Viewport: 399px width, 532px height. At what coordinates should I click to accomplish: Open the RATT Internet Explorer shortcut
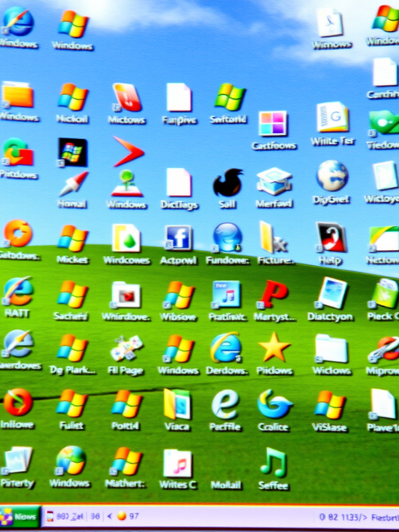pyautogui.click(x=18, y=292)
